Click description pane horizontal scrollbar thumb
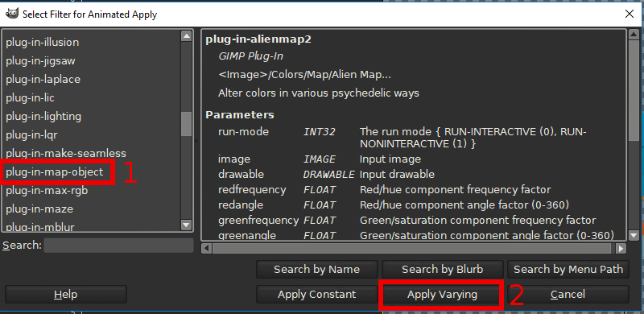Image resolution: width=644 pixels, height=314 pixels. (x=411, y=248)
